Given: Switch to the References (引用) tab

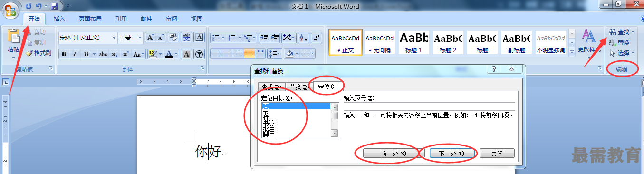Looking at the screenshot, I should 121,19.
